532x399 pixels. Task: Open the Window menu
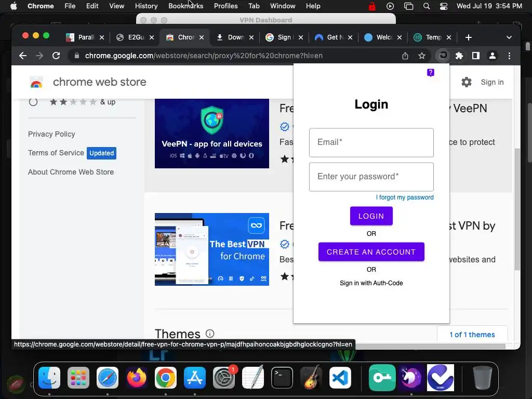click(283, 6)
